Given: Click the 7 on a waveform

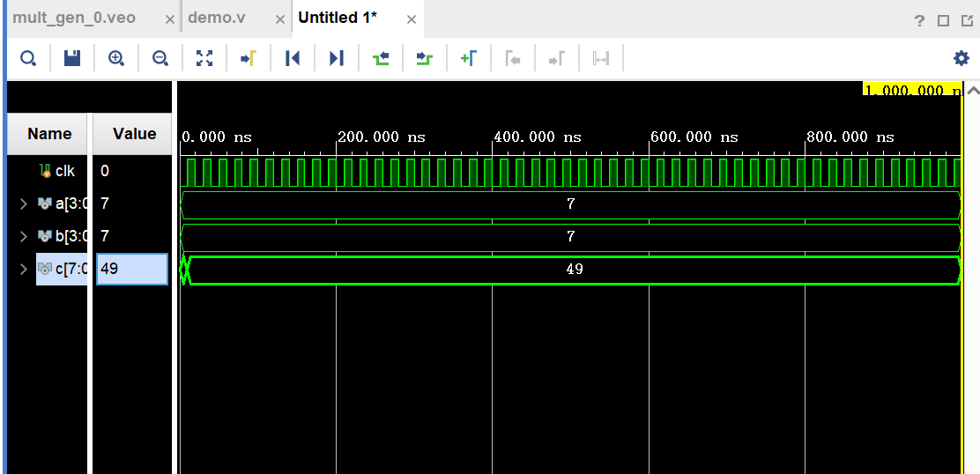Looking at the screenshot, I should coord(570,204).
